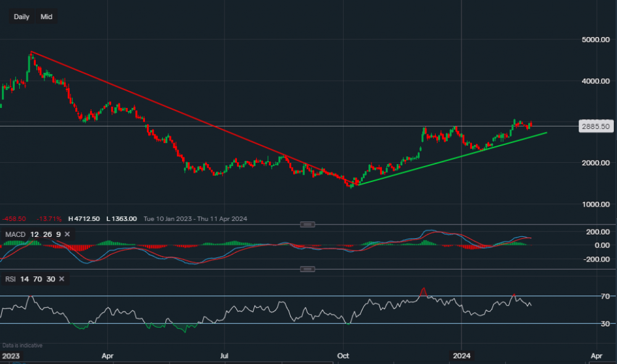This screenshot has width=617, height=364.
Task: Grab the resize handle above the MACD panel
Action: (307, 224)
